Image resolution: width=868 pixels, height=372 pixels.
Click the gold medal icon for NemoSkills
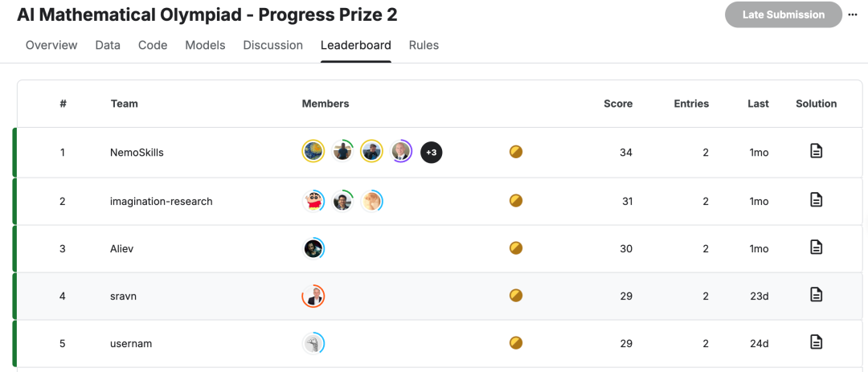516,151
